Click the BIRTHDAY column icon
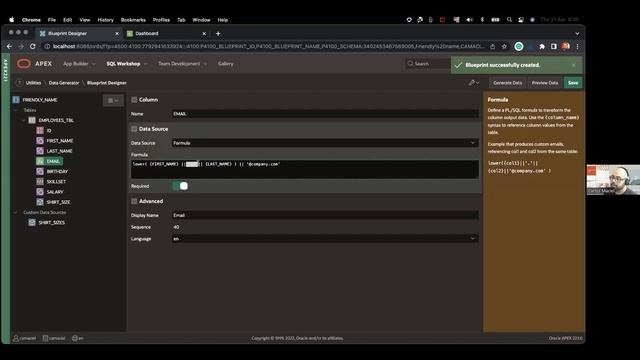The height and width of the screenshot is (360, 640). click(x=40, y=171)
